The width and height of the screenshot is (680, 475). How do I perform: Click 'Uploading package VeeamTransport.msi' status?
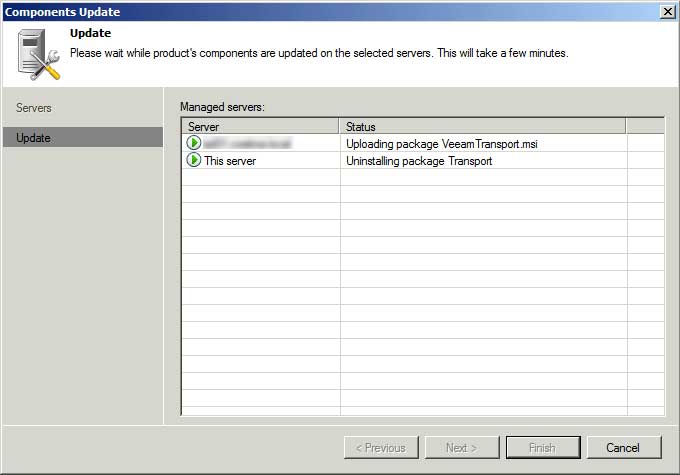point(441,144)
